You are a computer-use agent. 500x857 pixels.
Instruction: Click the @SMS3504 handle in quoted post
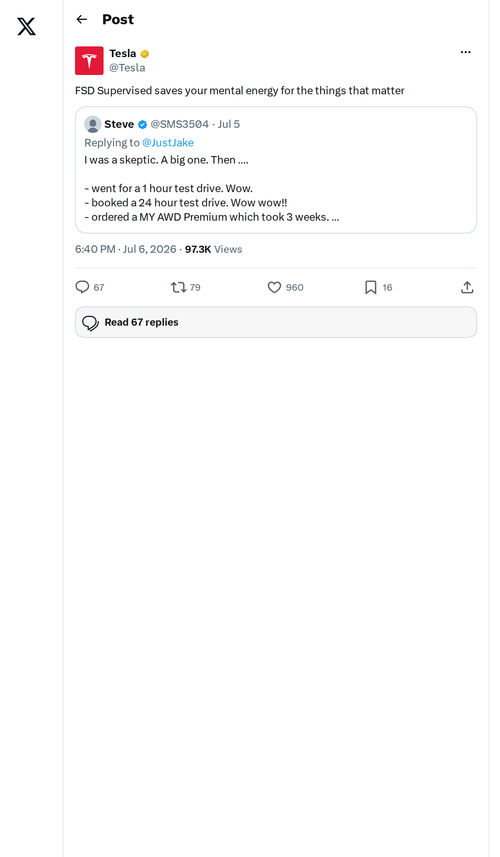pos(180,125)
